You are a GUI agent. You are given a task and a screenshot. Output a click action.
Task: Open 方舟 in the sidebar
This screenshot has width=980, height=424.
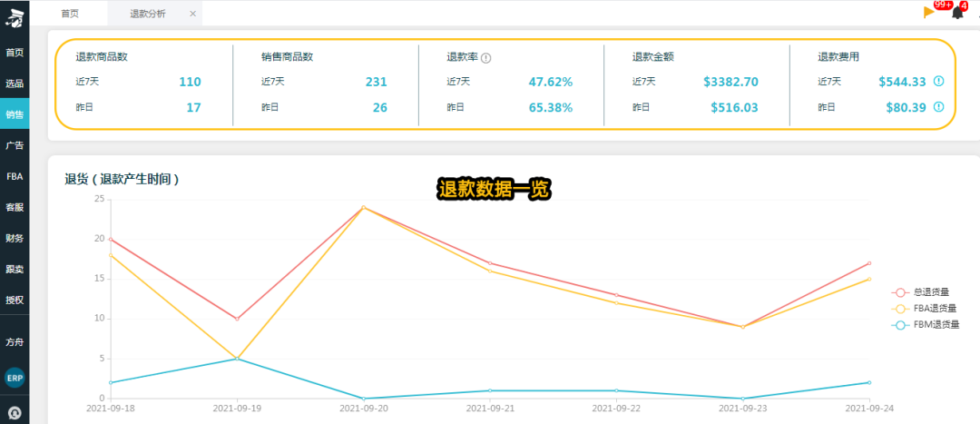(x=15, y=342)
